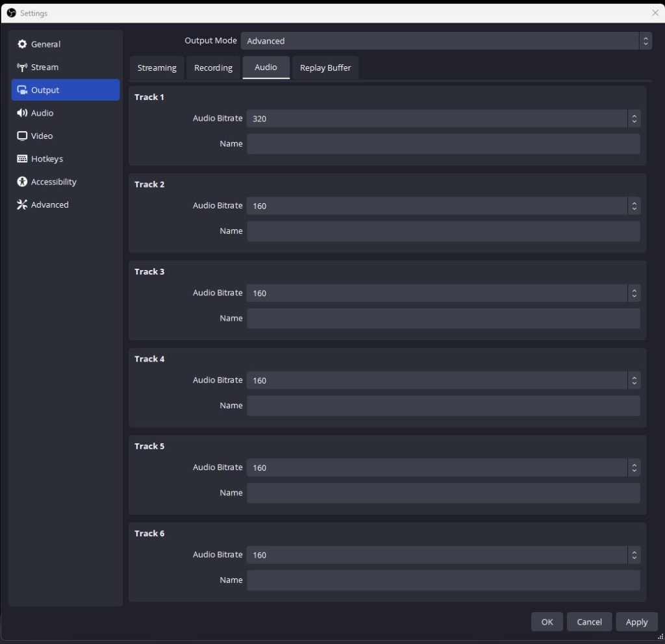Switch to the Streaming tab

pyautogui.click(x=157, y=68)
